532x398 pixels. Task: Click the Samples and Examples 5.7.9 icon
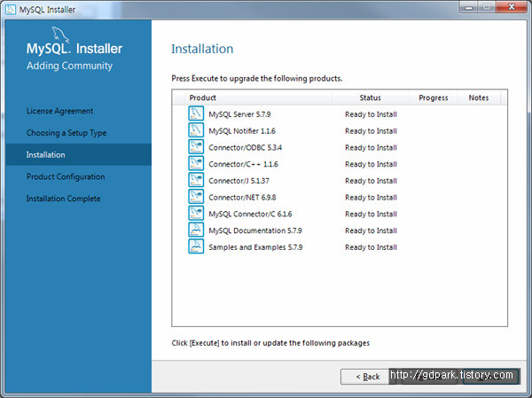(196, 246)
